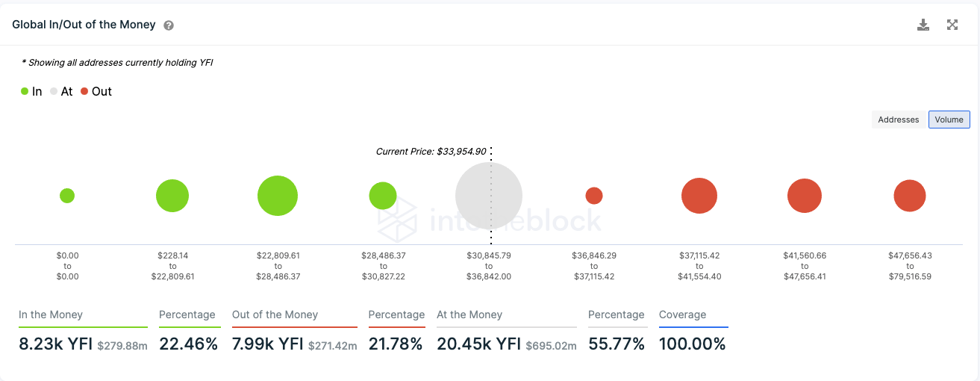The height and width of the screenshot is (381, 980).
Task: Click the In the Money stat label
Action: pos(51,315)
